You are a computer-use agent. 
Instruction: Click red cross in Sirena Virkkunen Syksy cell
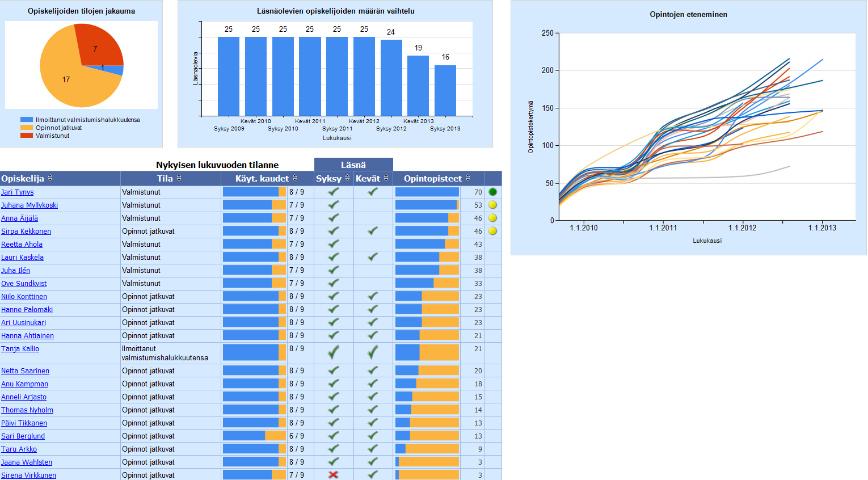point(334,475)
